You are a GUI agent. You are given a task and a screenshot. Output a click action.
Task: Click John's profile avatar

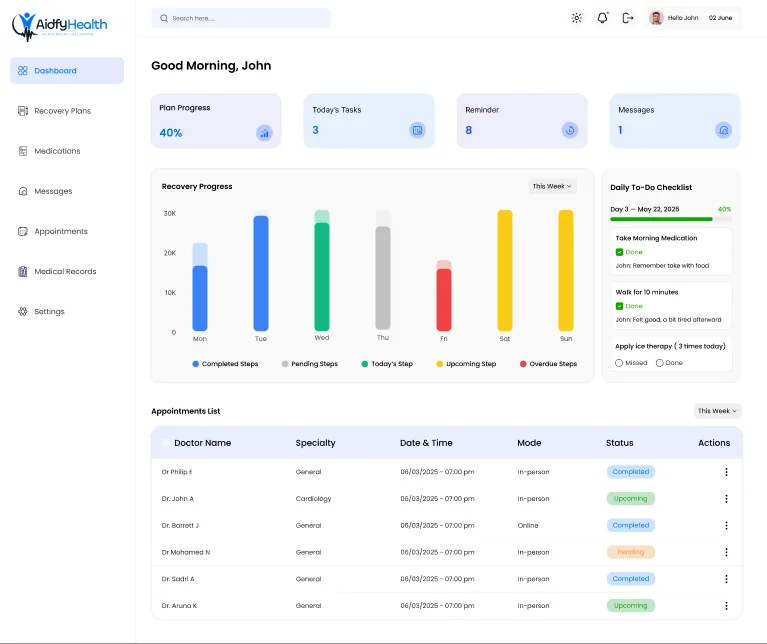[656, 18]
